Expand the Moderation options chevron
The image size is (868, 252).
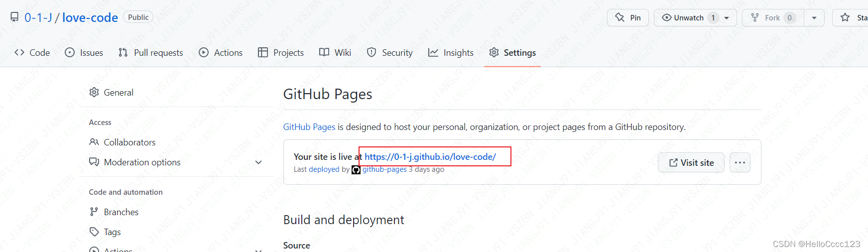[x=258, y=162]
